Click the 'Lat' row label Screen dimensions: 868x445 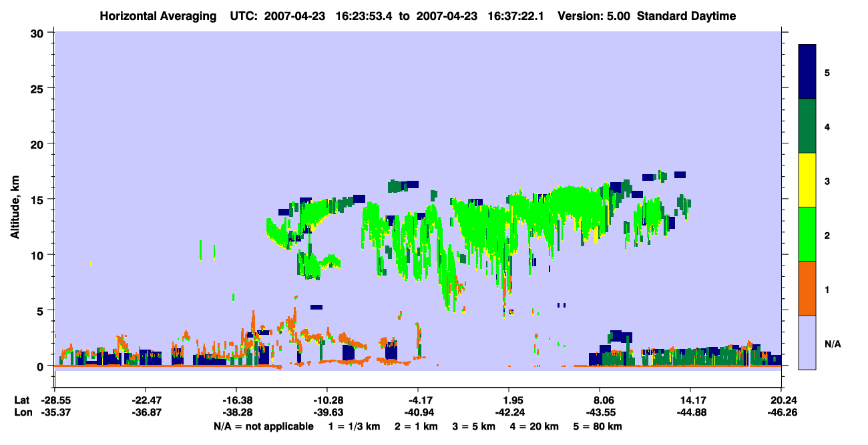[x=21, y=400]
